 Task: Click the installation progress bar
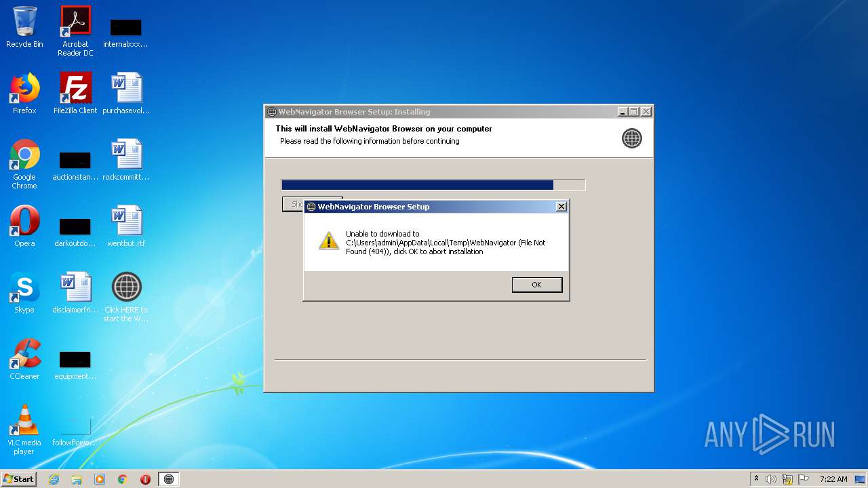point(433,185)
